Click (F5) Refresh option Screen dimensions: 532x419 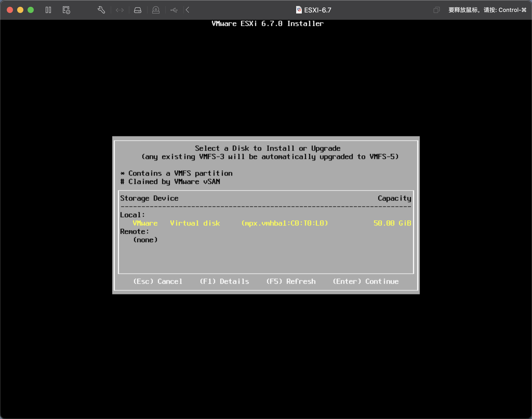291,281
